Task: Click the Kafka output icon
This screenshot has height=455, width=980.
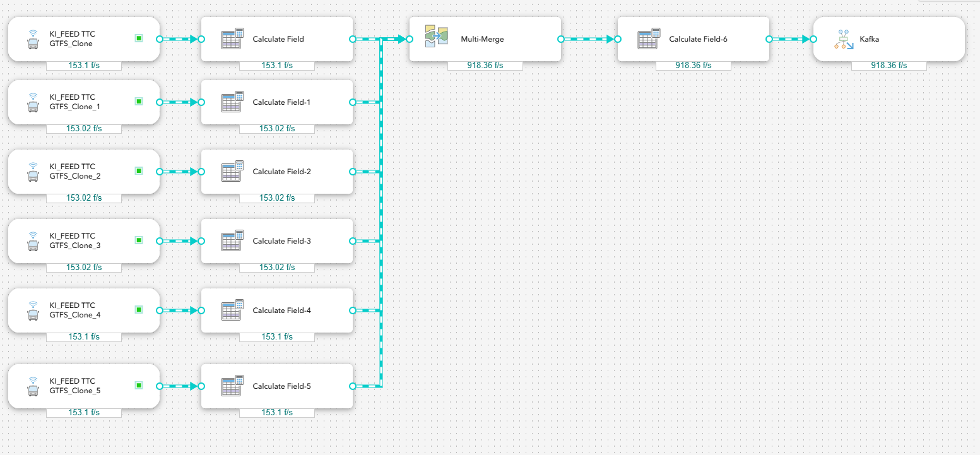Action: (844, 39)
